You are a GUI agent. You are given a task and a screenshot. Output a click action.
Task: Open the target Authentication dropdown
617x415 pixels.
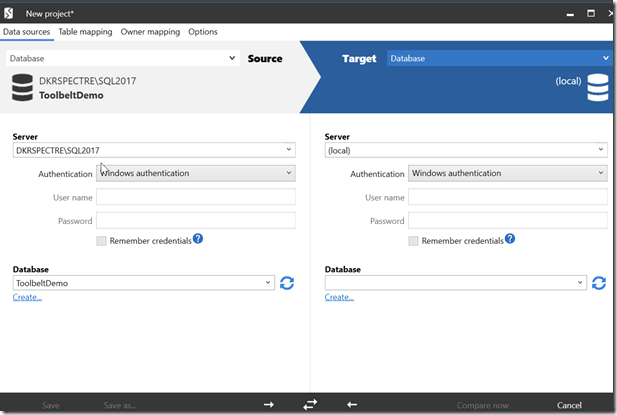click(x=600, y=174)
